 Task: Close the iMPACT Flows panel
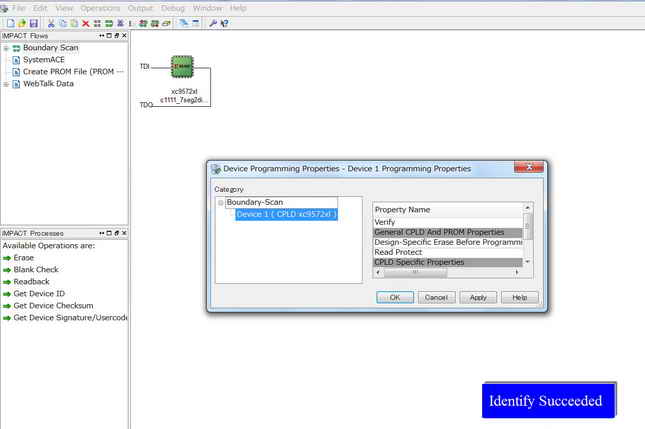pos(124,36)
